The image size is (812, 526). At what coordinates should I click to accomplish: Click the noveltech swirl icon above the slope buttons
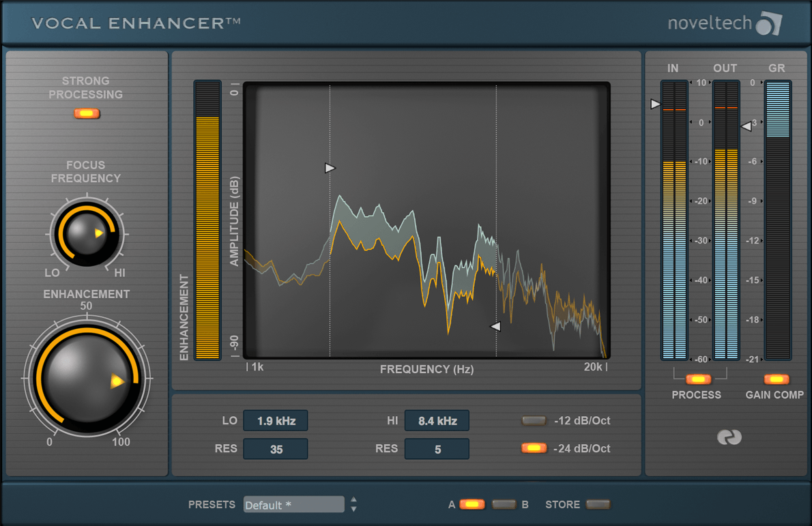[x=729, y=437]
